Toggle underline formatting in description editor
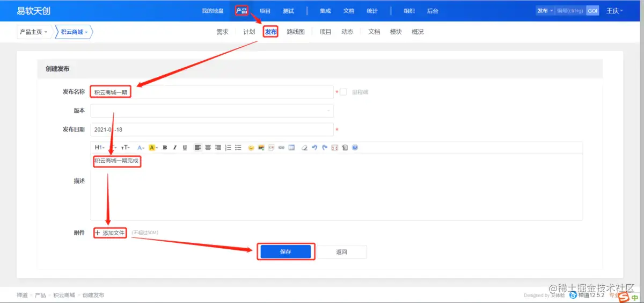Image resolution: width=644 pixels, height=303 pixels. tap(185, 147)
